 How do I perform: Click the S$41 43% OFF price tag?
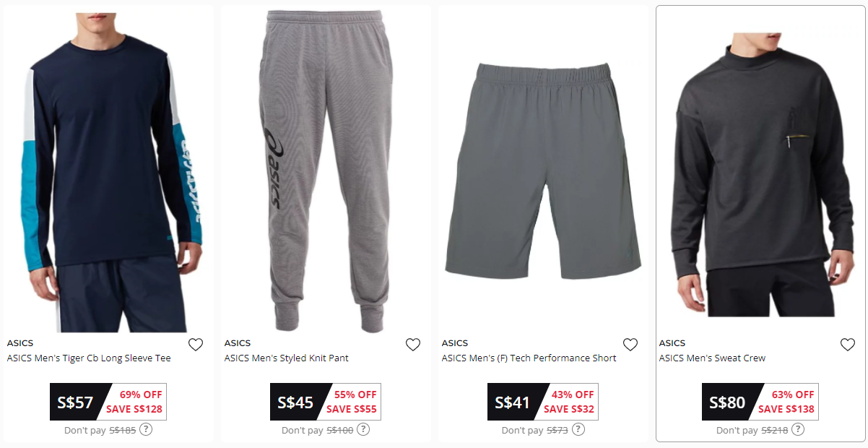click(543, 402)
